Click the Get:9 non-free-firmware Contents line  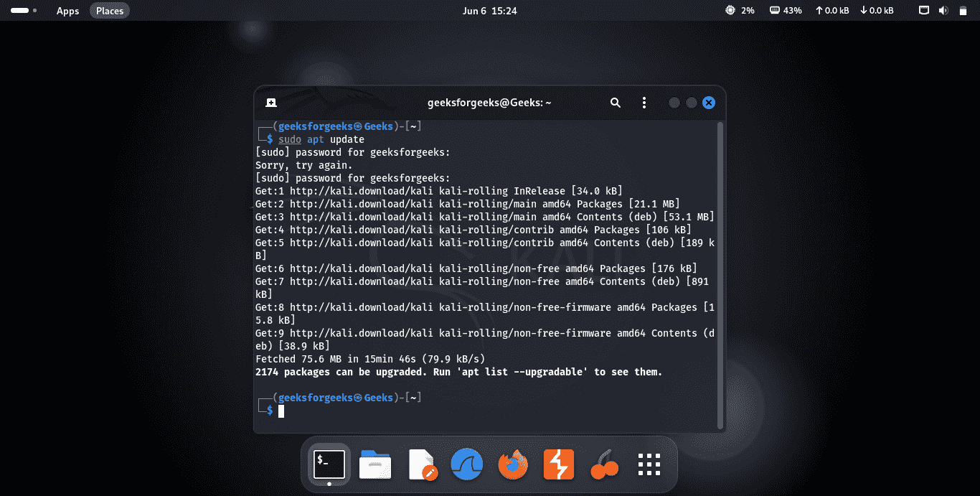click(485, 340)
